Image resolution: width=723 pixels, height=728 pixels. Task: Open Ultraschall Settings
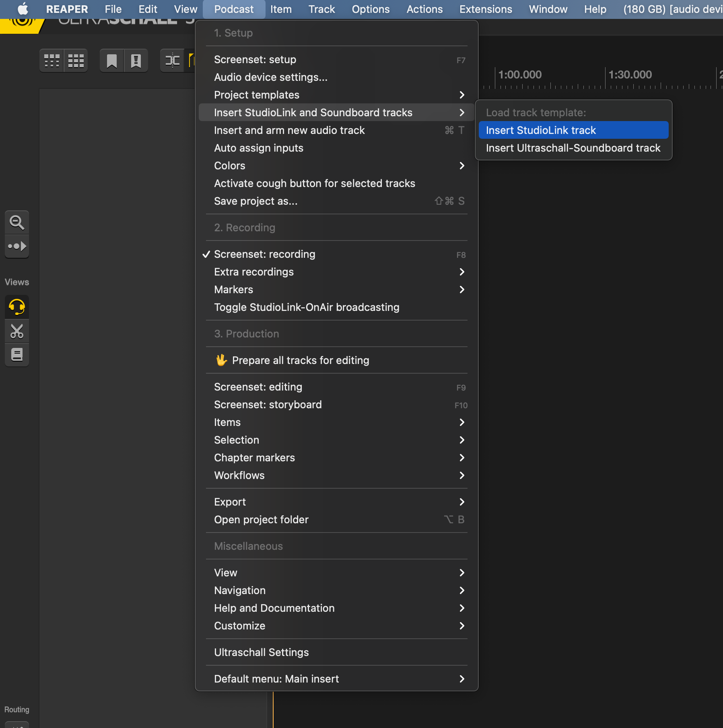(336, 652)
